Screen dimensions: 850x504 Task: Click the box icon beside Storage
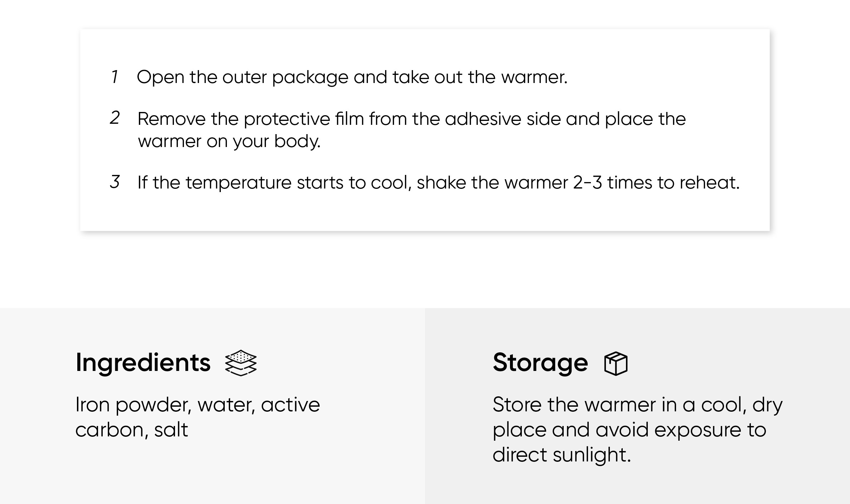point(616,363)
